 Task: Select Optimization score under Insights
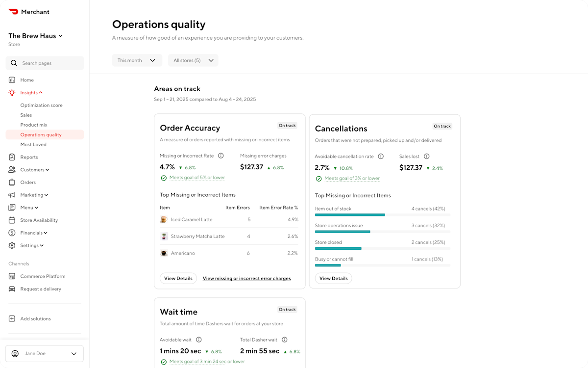[x=41, y=105]
